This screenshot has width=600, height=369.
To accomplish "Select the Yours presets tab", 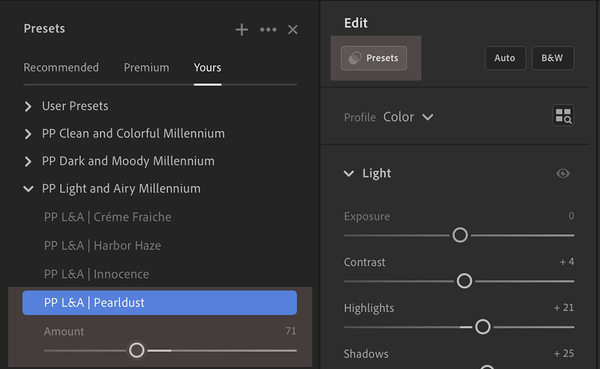I will click(207, 67).
